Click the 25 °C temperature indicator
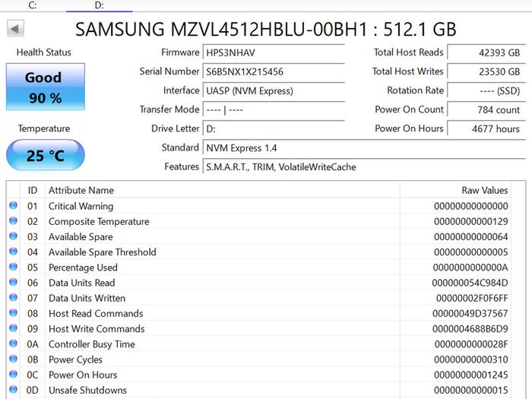 click(46, 155)
